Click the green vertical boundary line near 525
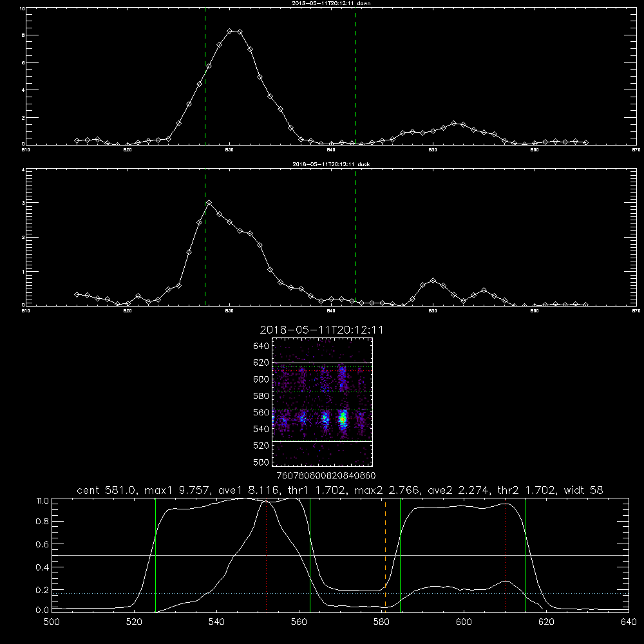The width and height of the screenshot is (644, 644). (x=155, y=554)
